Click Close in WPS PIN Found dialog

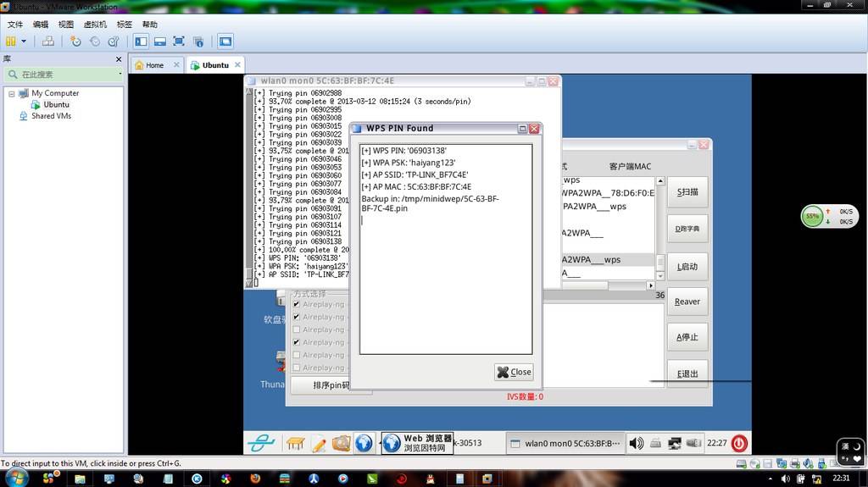514,372
